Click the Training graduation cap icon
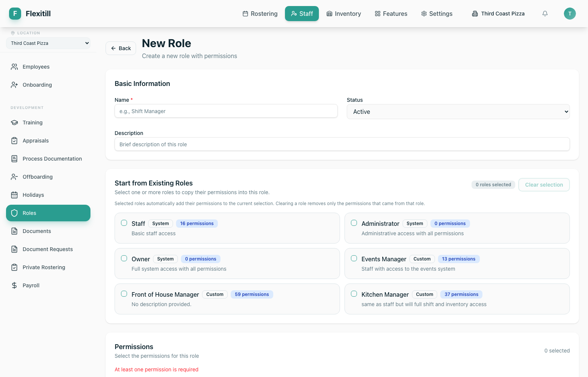The height and width of the screenshot is (377, 588). click(x=14, y=123)
